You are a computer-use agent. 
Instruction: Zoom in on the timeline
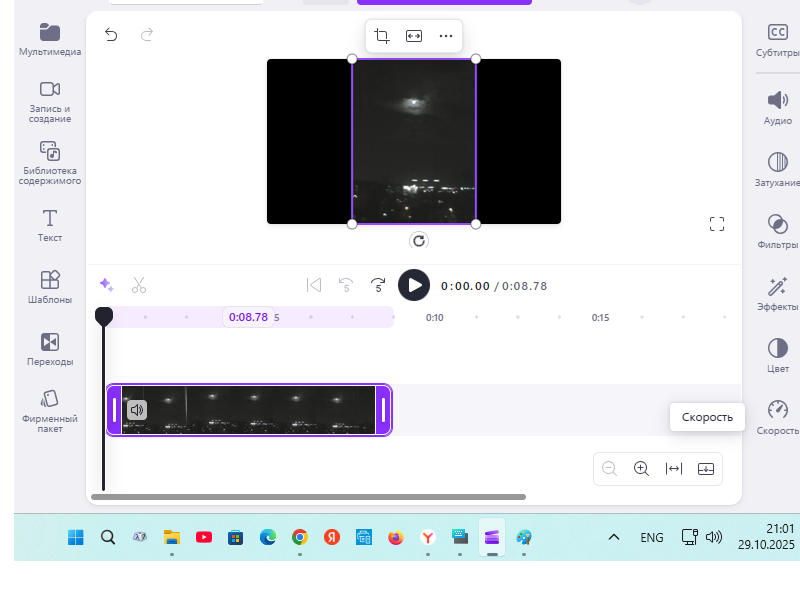pos(641,468)
